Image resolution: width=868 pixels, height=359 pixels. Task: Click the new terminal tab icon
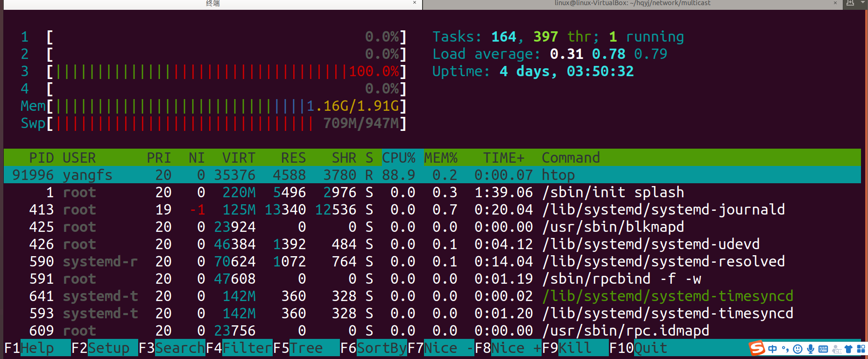pos(850,3)
